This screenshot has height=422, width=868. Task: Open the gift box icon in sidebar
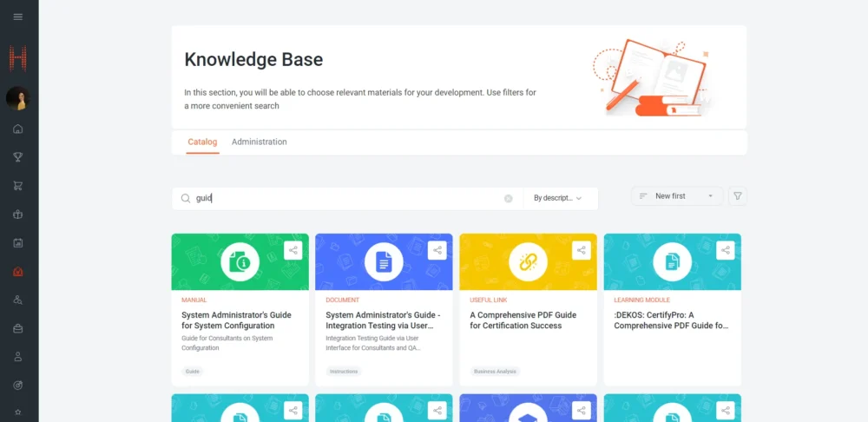[x=18, y=214]
